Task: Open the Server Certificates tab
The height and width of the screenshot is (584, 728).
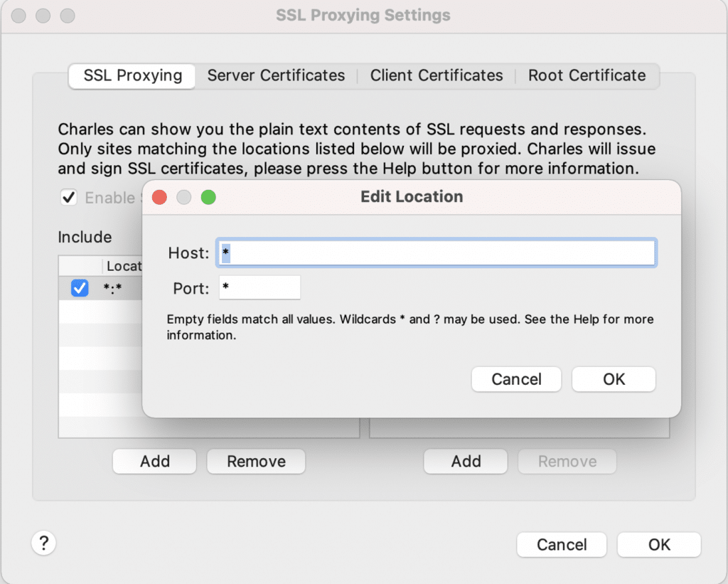Action: (x=276, y=75)
